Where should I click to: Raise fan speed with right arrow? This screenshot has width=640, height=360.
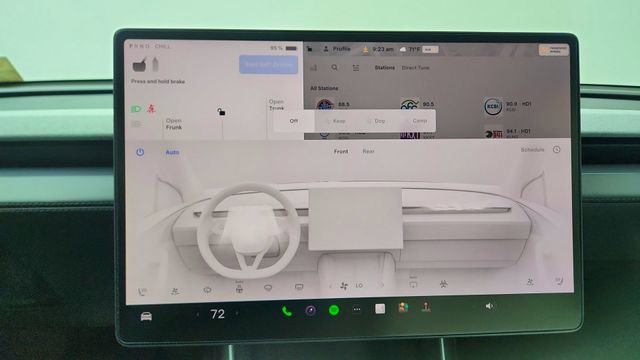coord(382,285)
